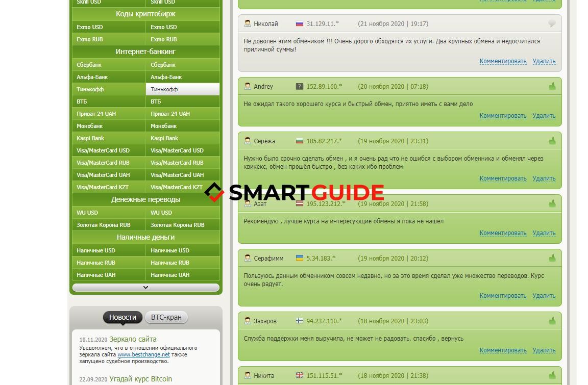Image resolution: width=588 pixels, height=385 pixels.
Task: Select Exmo USD in the left column
Action: 109,27
